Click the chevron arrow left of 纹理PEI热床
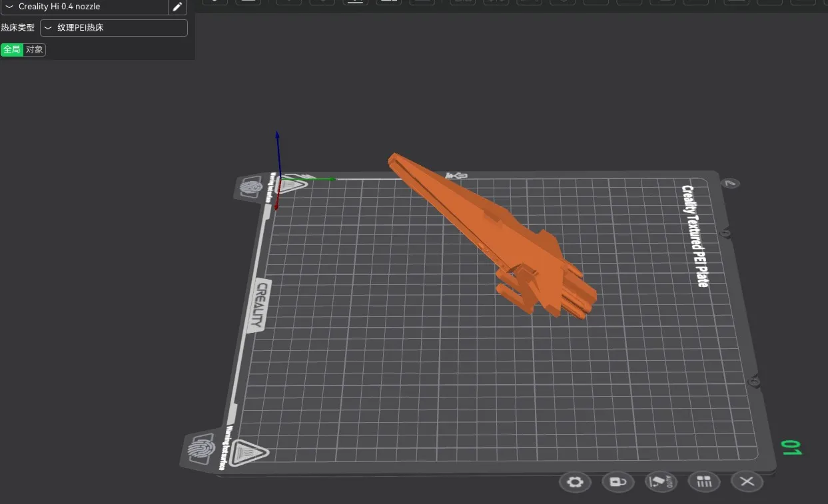The height and width of the screenshot is (504, 828). click(x=48, y=28)
